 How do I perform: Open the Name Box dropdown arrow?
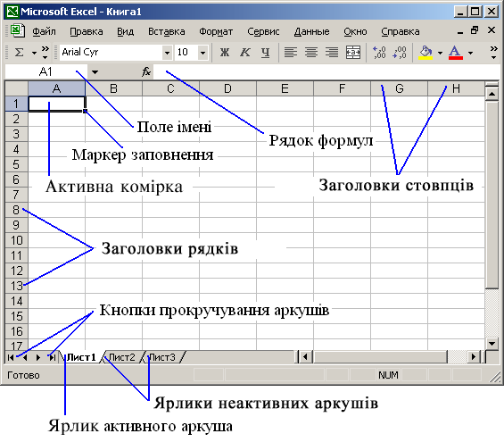[x=95, y=72]
